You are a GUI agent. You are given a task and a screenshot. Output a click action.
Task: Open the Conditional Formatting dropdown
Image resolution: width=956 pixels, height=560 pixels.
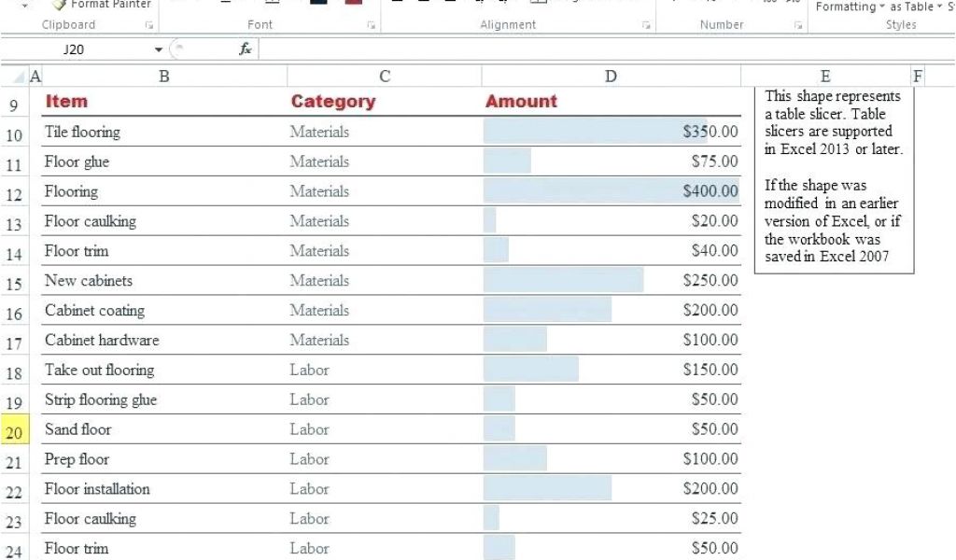tap(850, 7)
